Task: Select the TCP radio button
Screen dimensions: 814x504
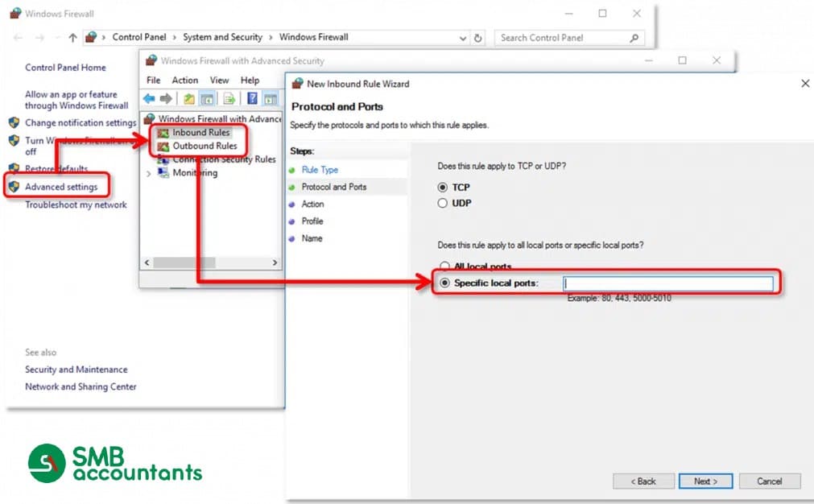Action: 442,188
